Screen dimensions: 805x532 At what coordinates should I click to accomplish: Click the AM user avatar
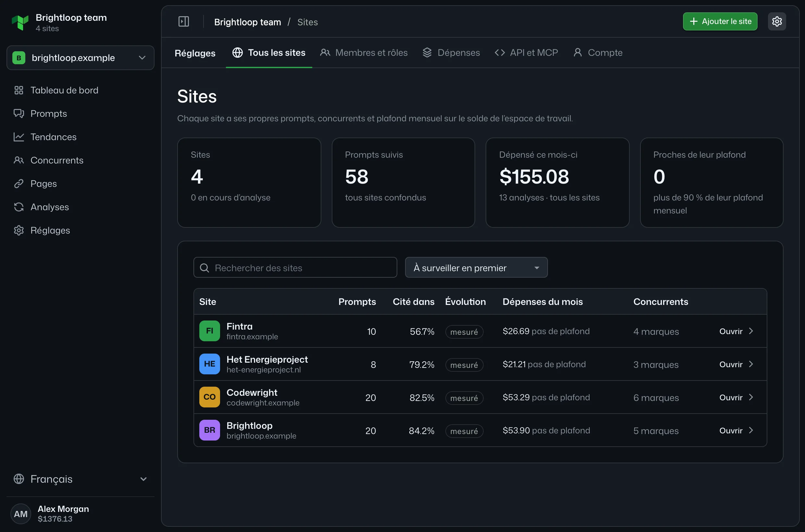click(x=21, y=514)
